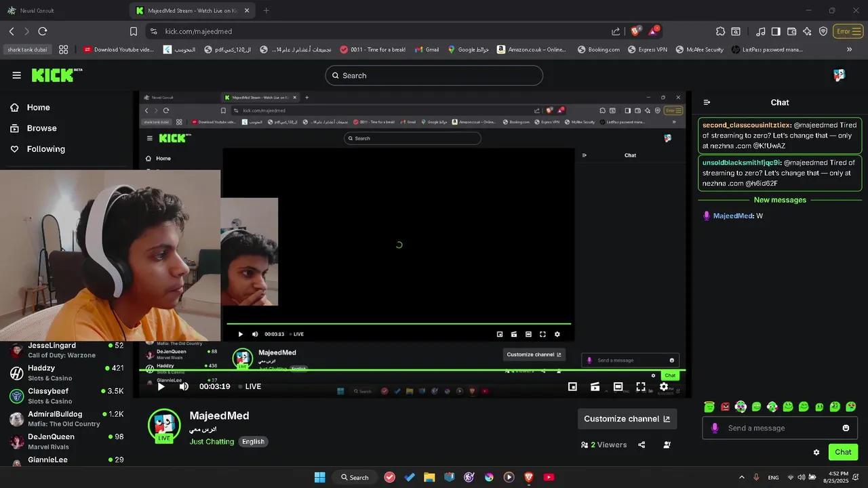Image resolution: width=868 pixels, height=488 pixels.
Task: Open Windows Start menu
Action: tap(320, 477)
